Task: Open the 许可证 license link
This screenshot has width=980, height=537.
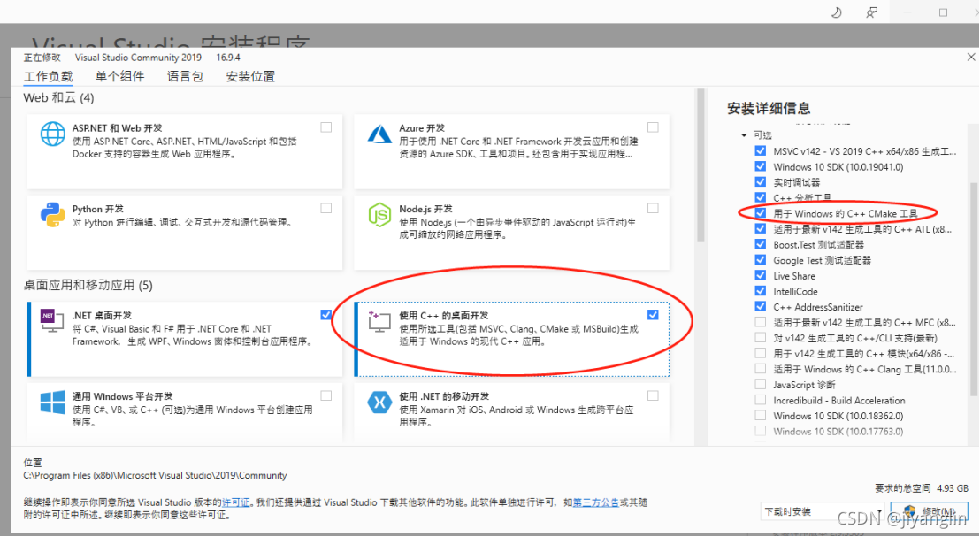Action: pyautogui.click(x=235, y=502)
